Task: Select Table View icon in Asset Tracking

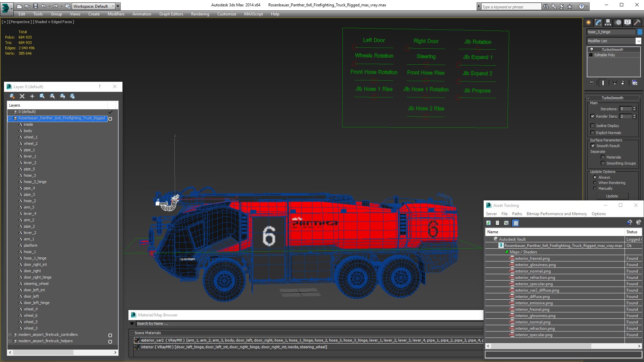Action: (x=516, y=223)
